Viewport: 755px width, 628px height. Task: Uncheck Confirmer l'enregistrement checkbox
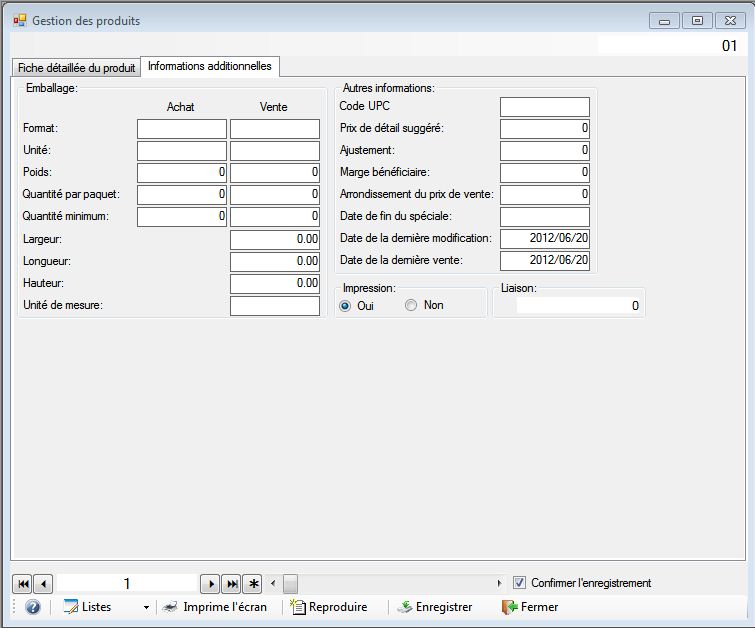(x=519, y=583)
